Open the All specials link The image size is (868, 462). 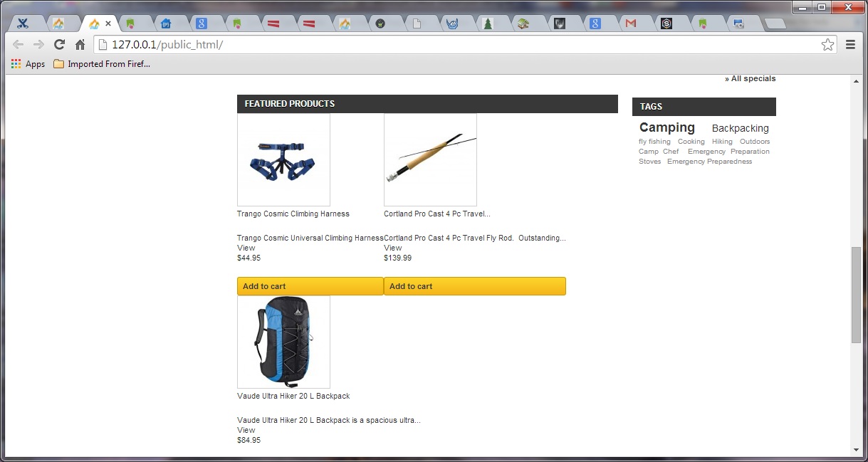tap(750, 78)
